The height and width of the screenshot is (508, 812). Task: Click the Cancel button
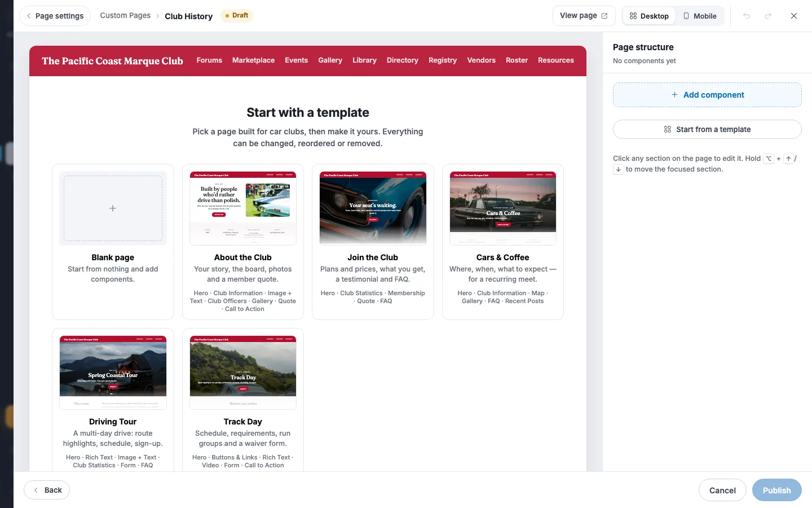coord(722,490)
